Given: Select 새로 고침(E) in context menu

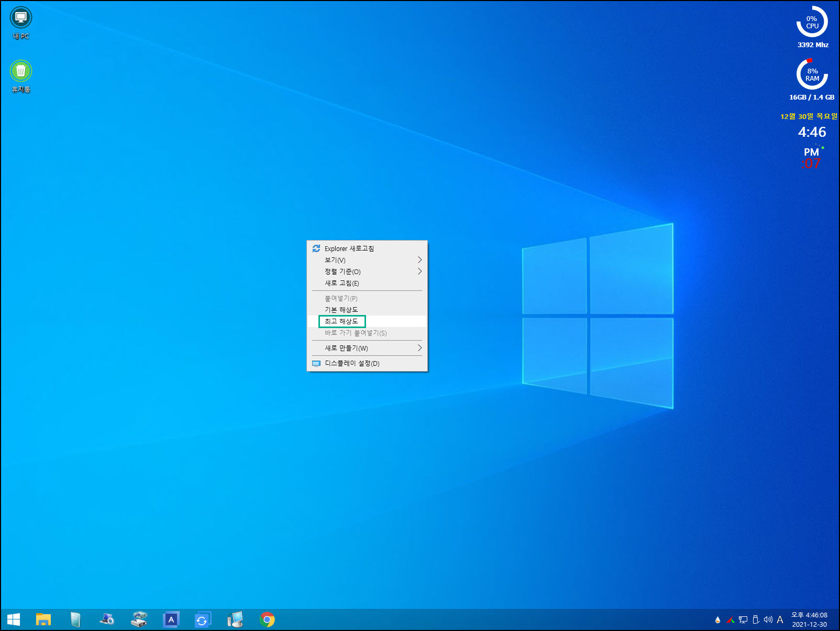Looking at the screenshot, I should click(x=367, y=283).
